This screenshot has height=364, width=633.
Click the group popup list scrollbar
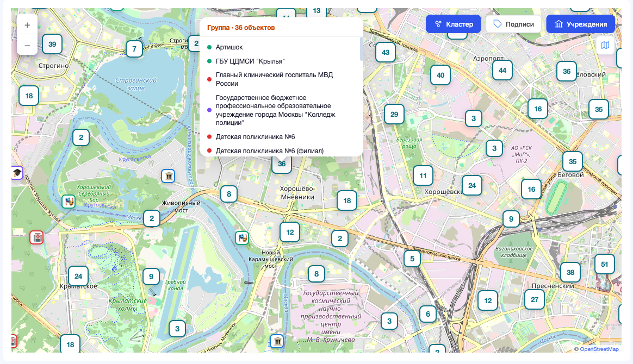click(361, 49)
